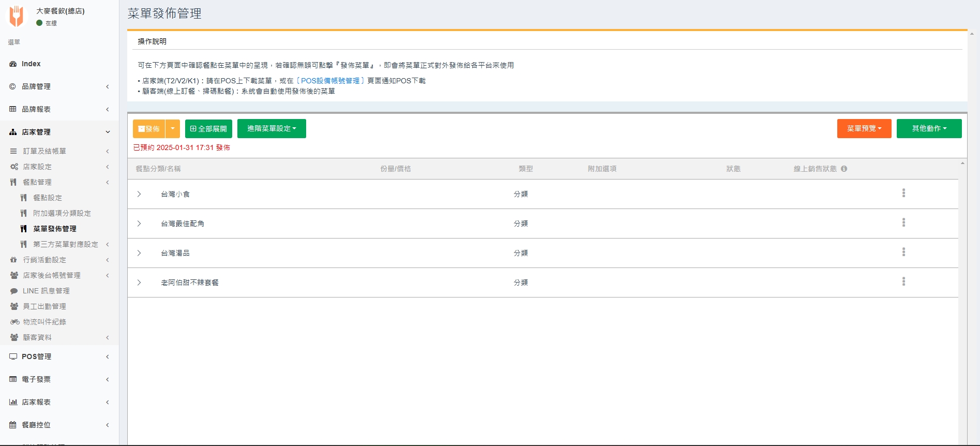The image size is (980, 446).
Task: Open the 進階菜單設定 dropdown
Action: (x=272, y=129)
